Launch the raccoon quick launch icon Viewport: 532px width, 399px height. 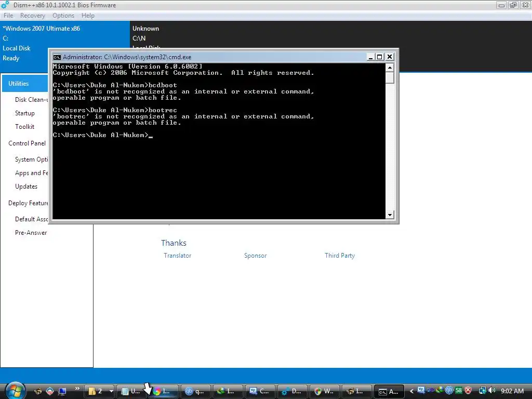pos(38,391)
